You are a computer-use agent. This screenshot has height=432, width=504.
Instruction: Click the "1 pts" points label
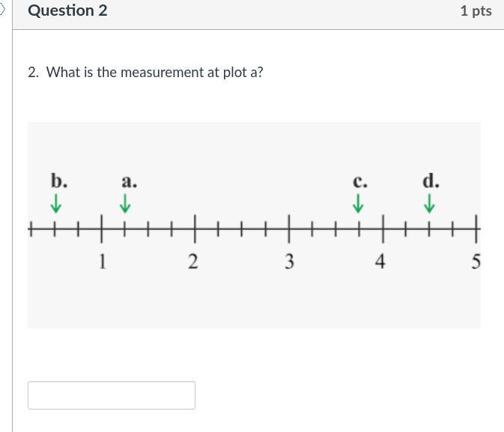[476, 10]
